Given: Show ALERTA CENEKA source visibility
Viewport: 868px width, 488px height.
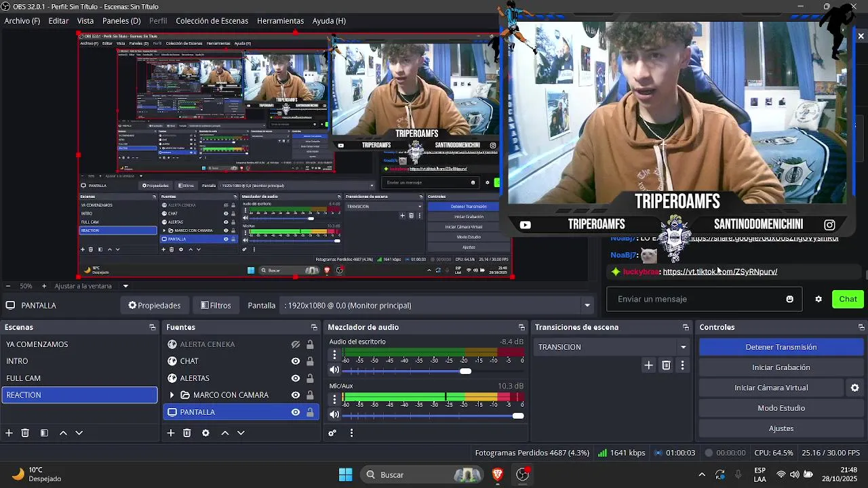Looking at the screenshot, I should tap(296, 344).
